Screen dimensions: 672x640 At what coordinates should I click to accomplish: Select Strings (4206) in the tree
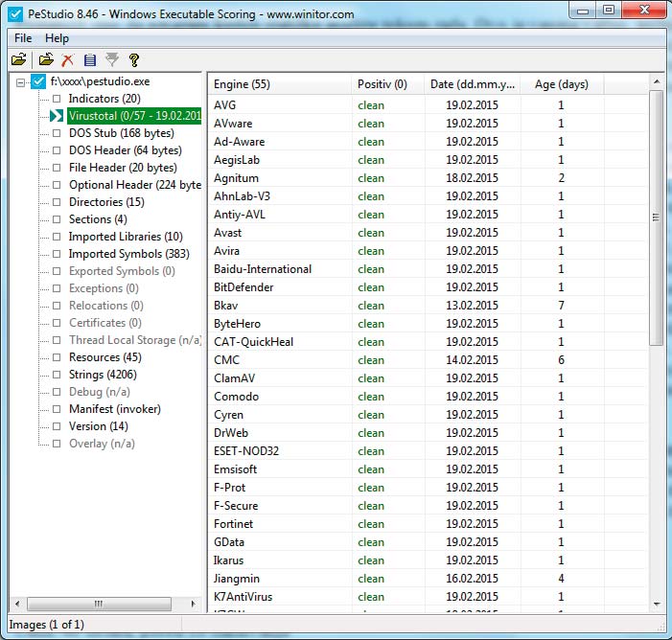[103, 375]
